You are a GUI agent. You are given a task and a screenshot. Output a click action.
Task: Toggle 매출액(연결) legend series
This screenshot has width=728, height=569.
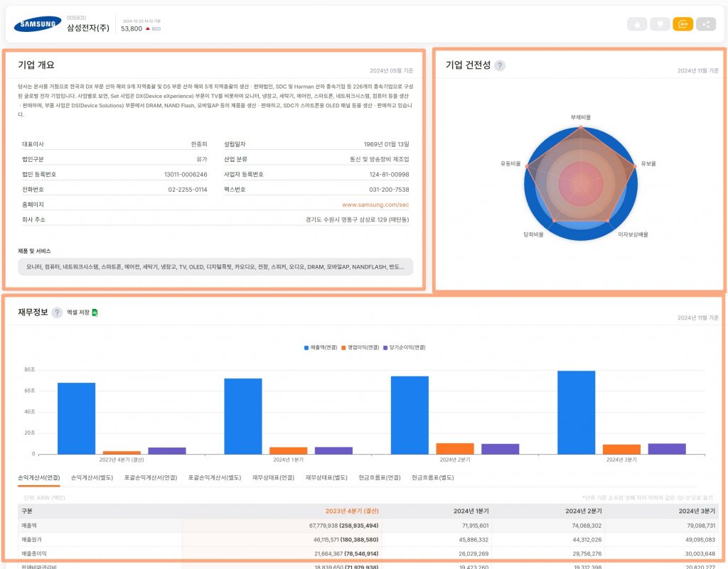point(321,347)
